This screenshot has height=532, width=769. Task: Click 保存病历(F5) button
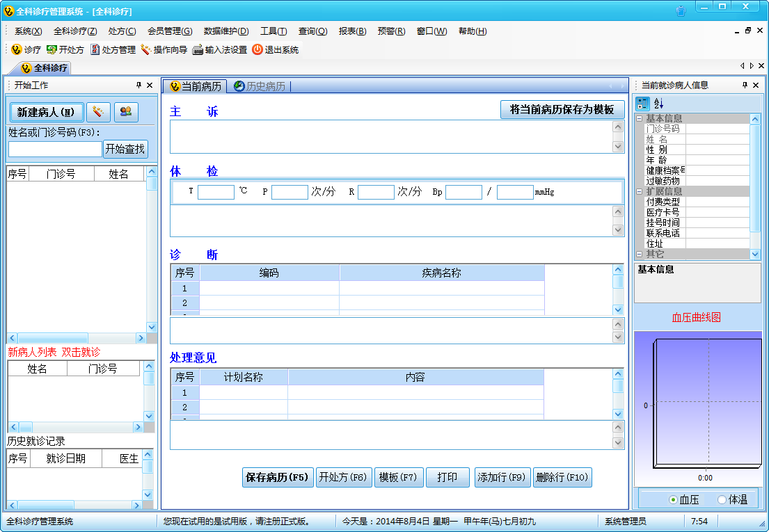pos(277,477)
